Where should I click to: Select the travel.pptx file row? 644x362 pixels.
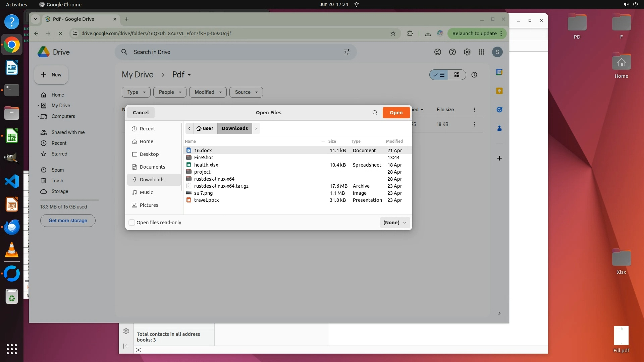click(206, 200)
